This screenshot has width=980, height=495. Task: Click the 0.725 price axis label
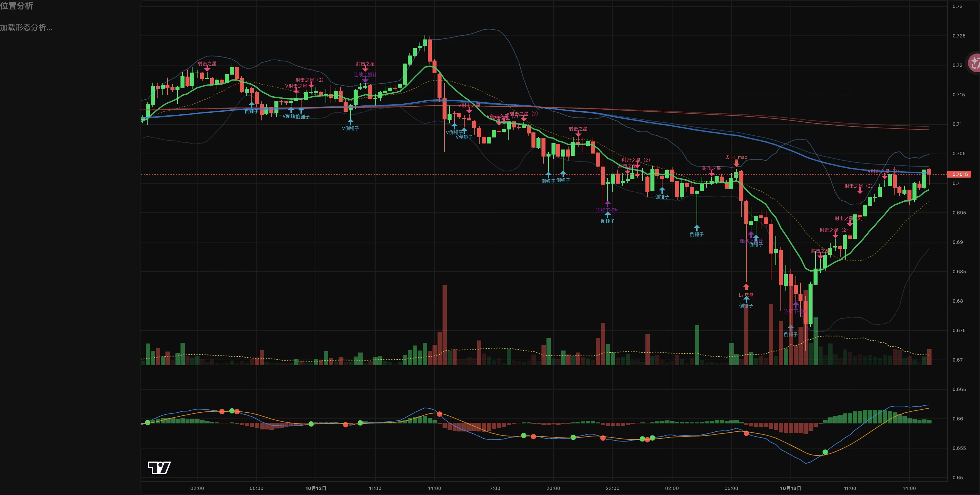click(x=959, y=36)
